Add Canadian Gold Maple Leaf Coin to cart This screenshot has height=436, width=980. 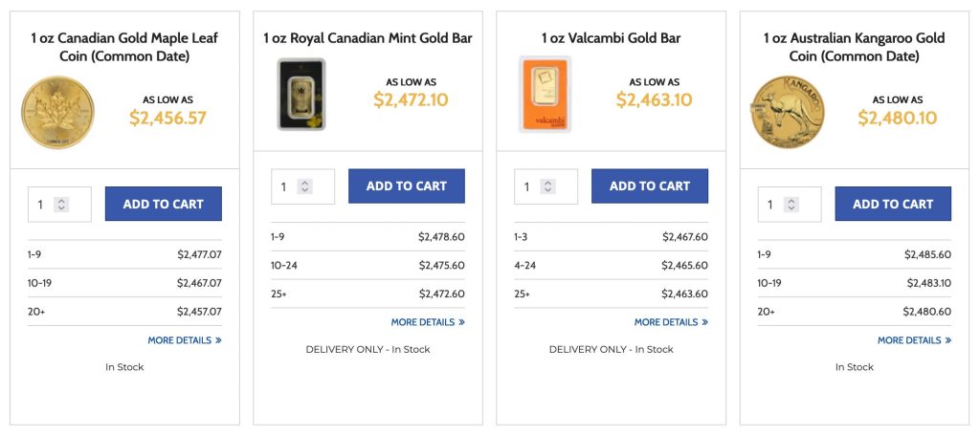[x=163, y=204]
